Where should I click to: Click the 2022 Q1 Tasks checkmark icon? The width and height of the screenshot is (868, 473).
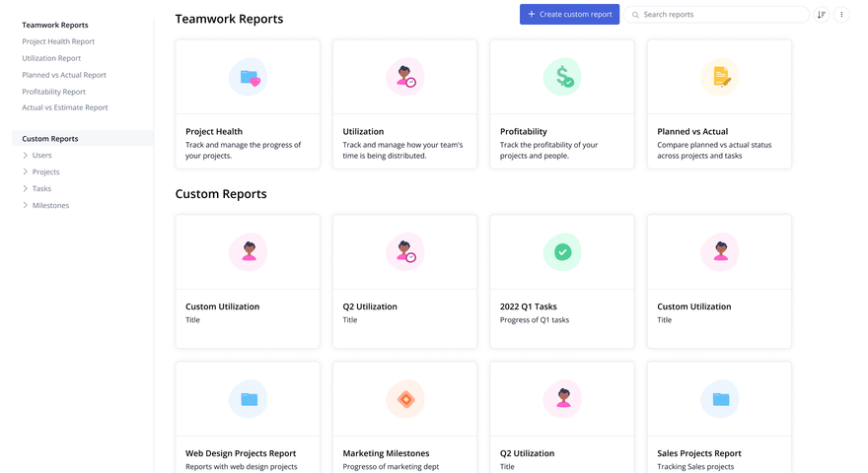(x=562, y=252)
